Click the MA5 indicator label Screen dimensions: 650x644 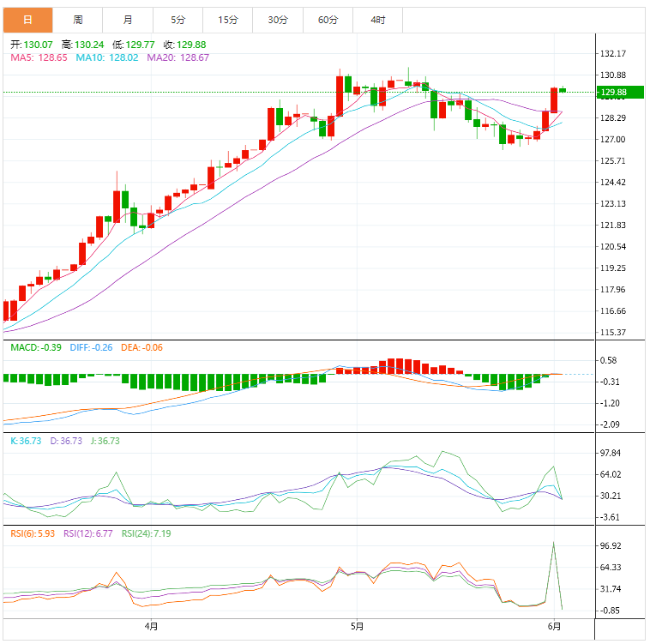(x=39, y=57)
